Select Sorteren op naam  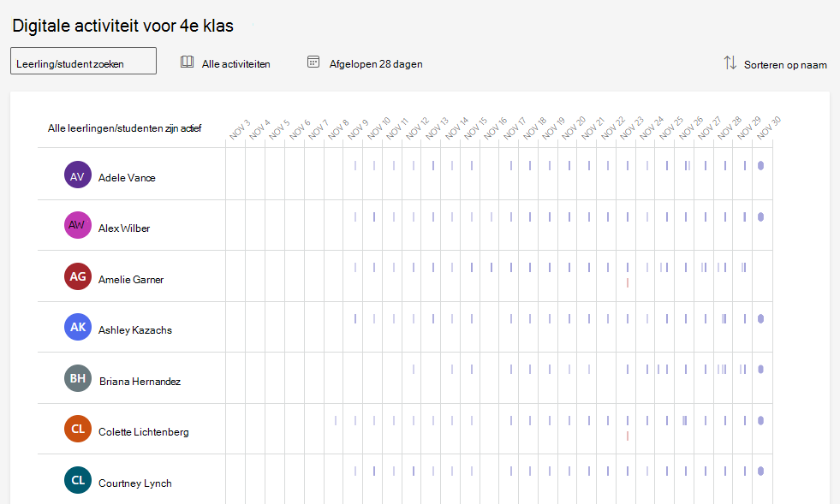785,65
